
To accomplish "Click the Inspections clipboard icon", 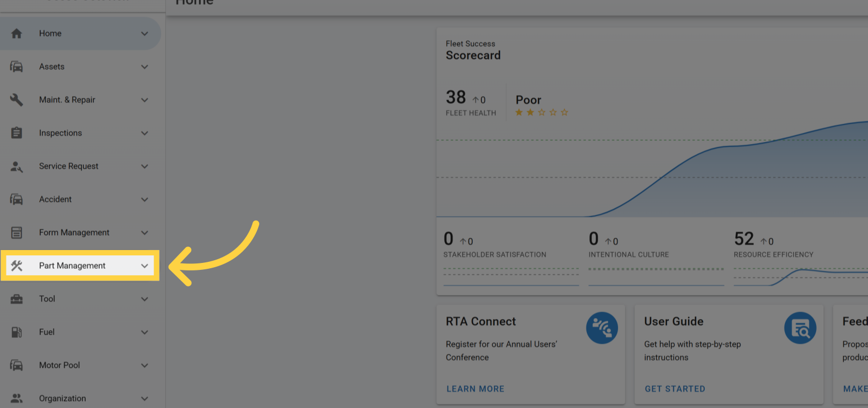I will (x=17, y=133).
